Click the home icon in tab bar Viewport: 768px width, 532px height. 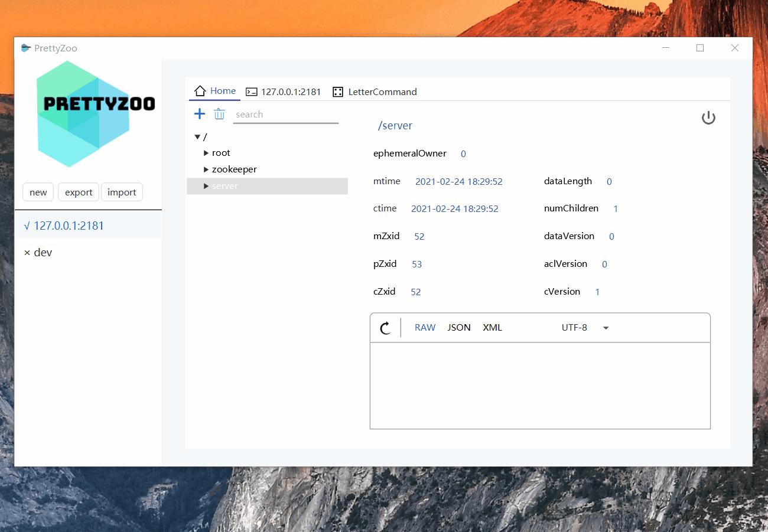pyautogui.click(x=200, y=91)
